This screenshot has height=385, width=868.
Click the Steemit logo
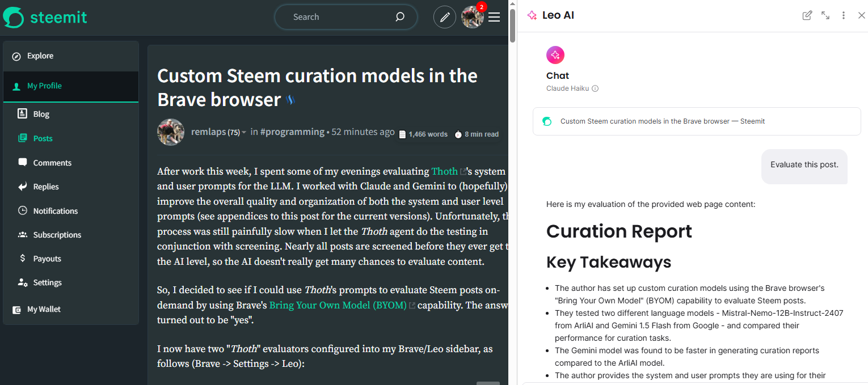click(x=45, y=17)
